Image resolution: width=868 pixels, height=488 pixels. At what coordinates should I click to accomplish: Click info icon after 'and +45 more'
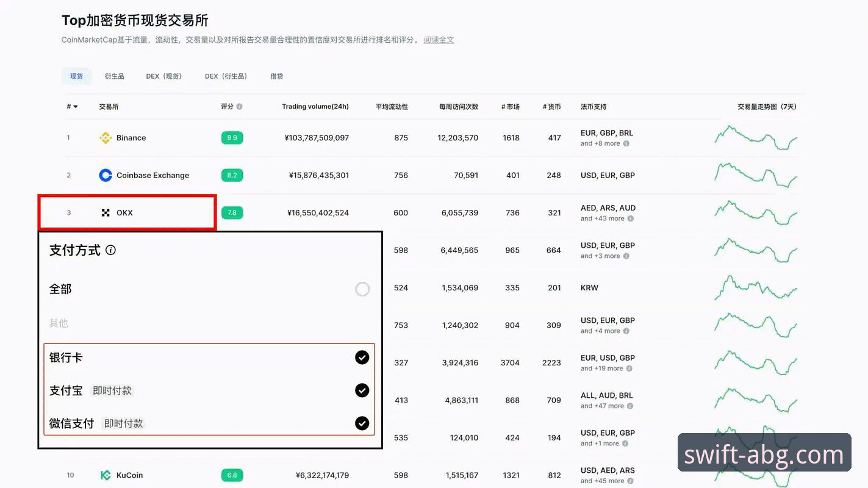coord(630,481)
